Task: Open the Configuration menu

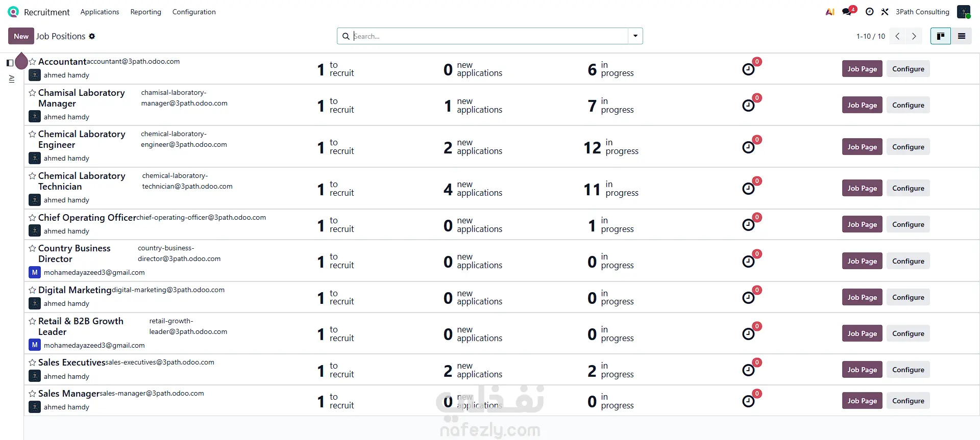Action: (194, 12)
